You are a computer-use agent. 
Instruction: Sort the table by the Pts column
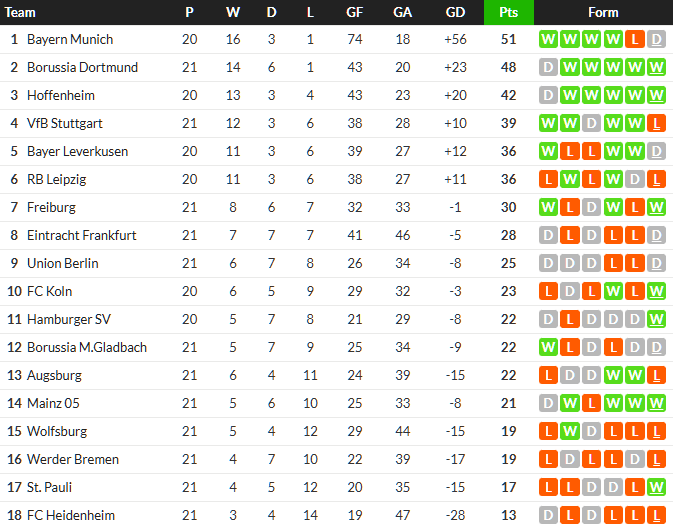click(x=508, y=12)
